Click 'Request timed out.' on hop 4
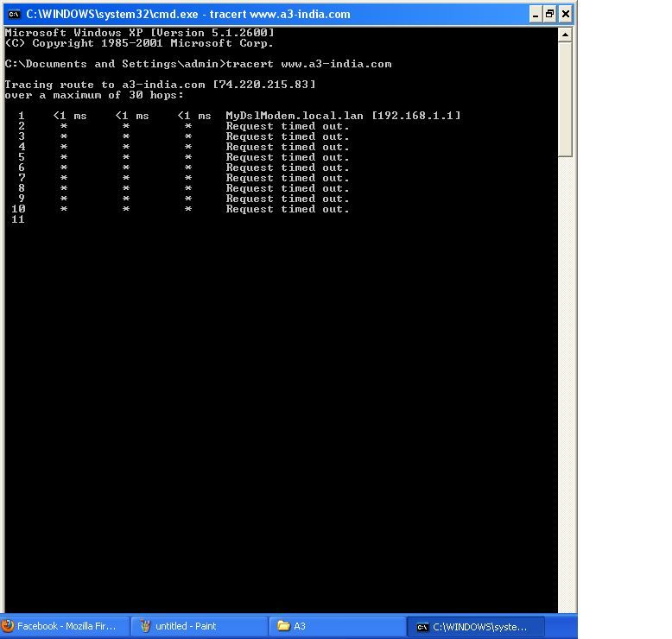This screenshot has width=672, height=639. click(288, 147)
